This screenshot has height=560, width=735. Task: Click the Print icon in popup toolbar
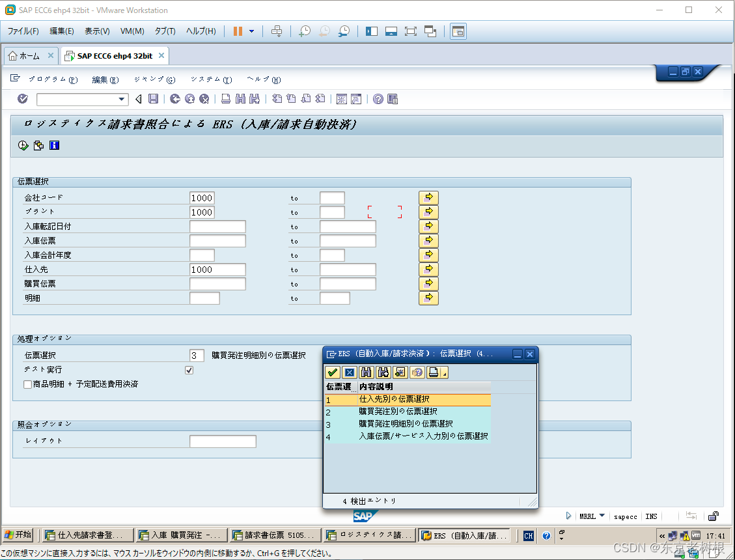[434, 372]
